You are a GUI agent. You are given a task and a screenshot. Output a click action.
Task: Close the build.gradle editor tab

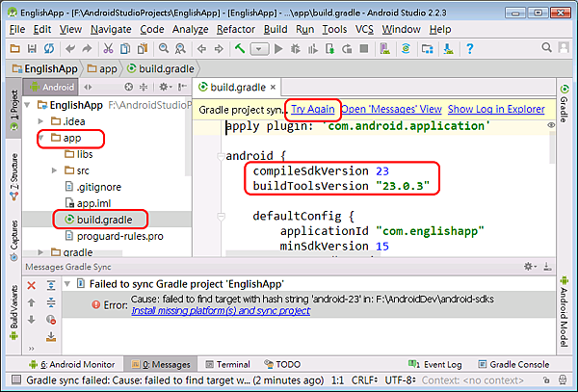[273, 88]
